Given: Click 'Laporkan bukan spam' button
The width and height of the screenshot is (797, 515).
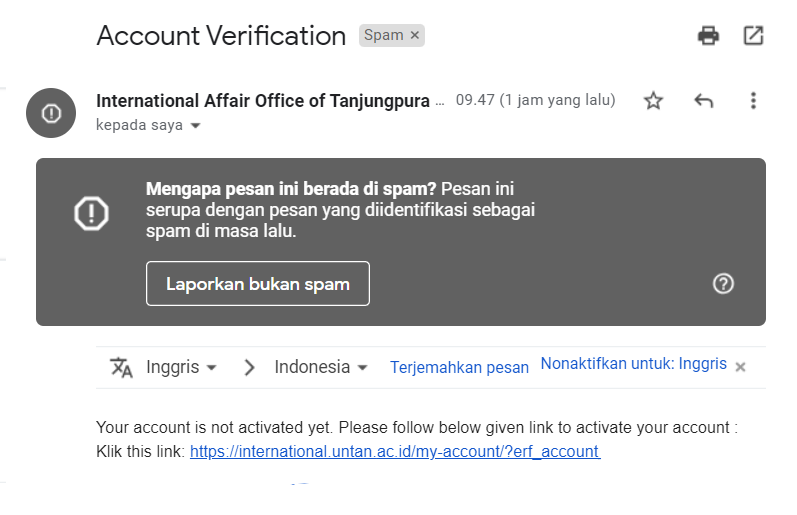Looking at the screenshot, I should click(258, 284).
